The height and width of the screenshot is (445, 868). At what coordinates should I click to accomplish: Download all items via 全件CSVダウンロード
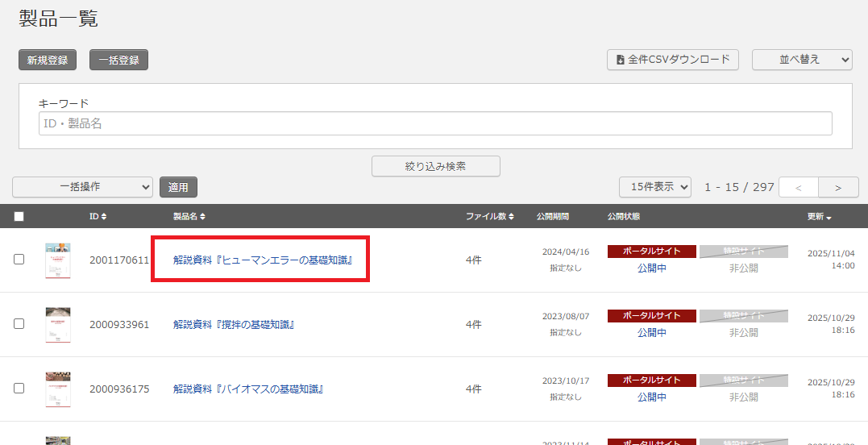672,60
